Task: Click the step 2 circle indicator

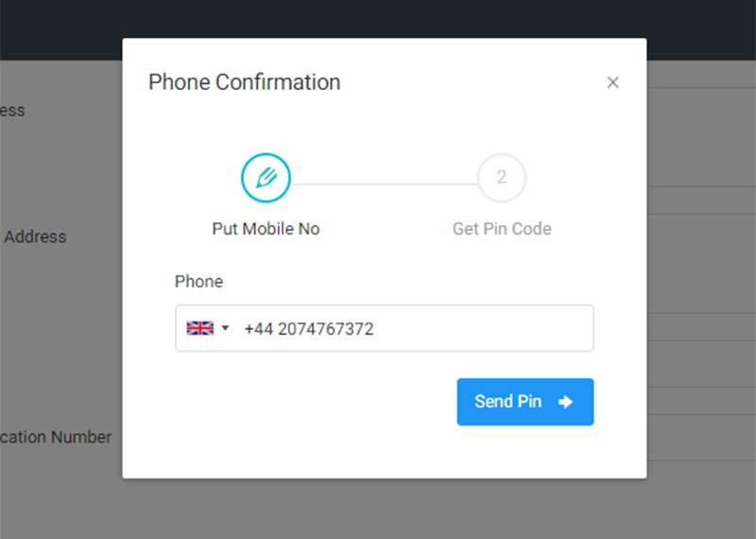Action: point(501,177)
